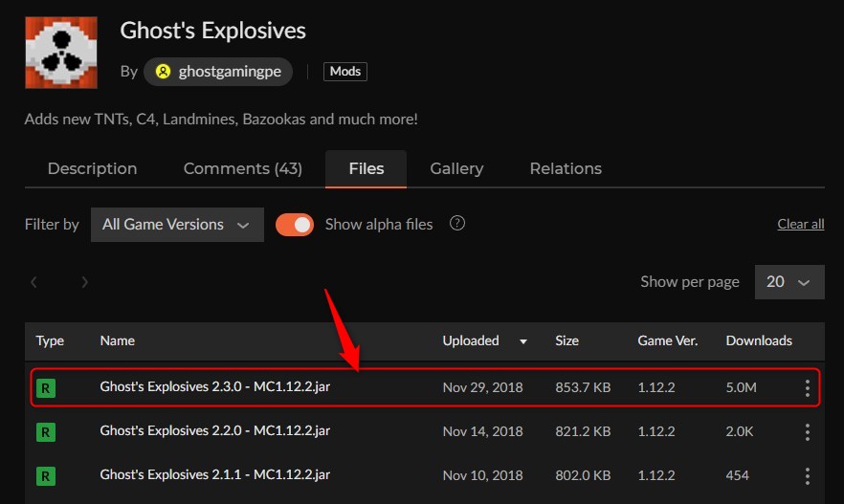Open Ghost's Explosives 2.1.1 - MC1.12.2.jar file
This screenshot has height=504, width=844.
pos(214,475)
